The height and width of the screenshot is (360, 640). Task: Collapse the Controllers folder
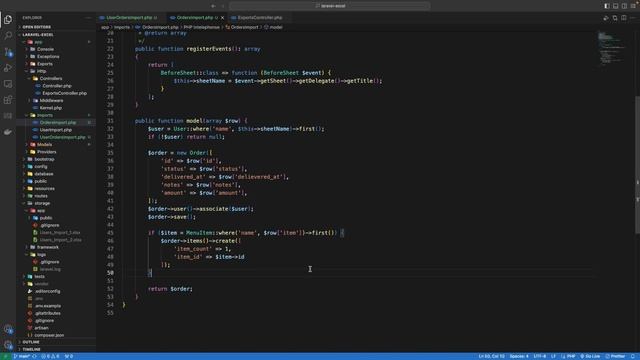51,78
